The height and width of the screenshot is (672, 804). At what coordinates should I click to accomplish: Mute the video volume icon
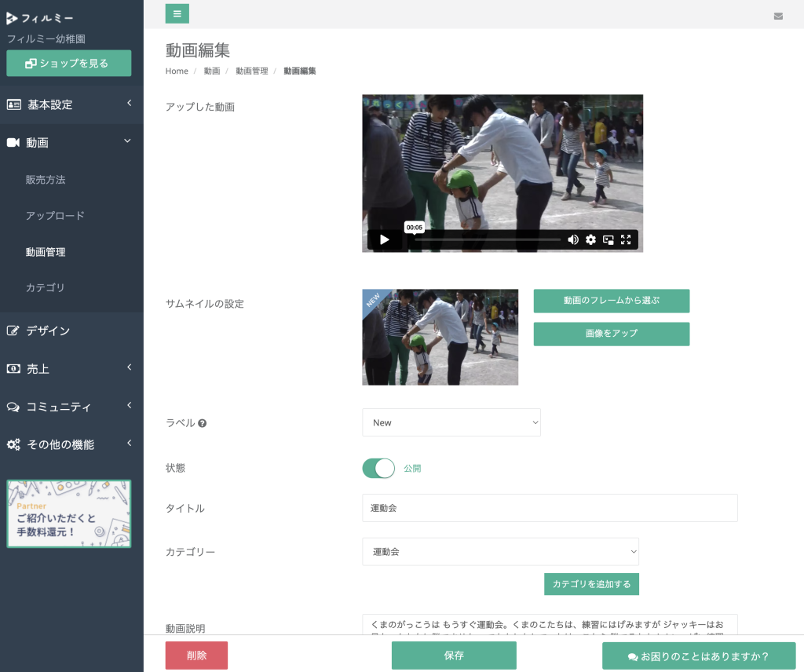pyautogui.click(x=573, y=239)
